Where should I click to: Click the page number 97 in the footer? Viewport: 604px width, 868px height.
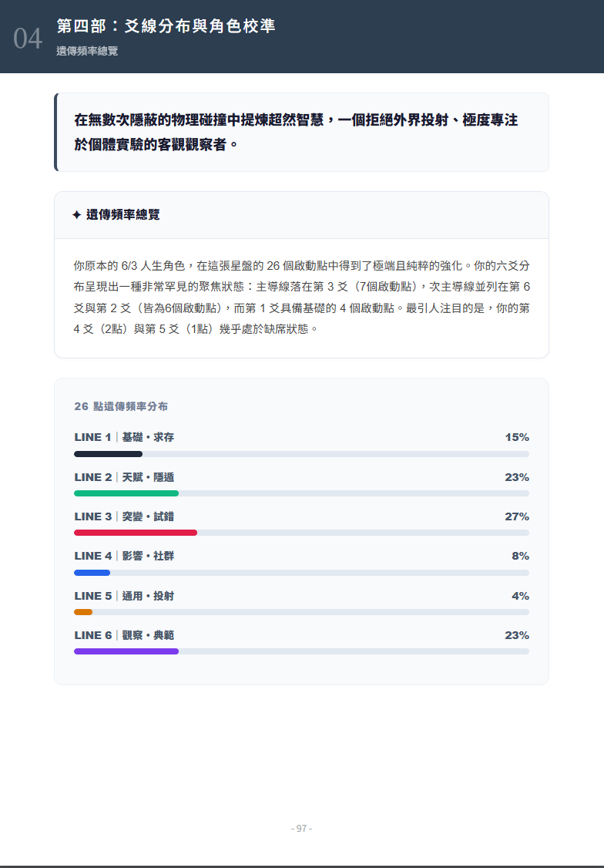pos(301,829)
